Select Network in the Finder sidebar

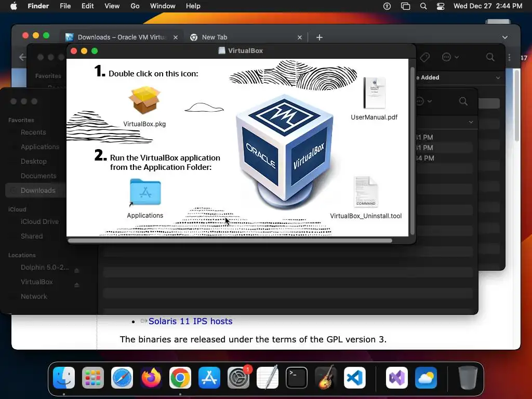tap(34, 297)
